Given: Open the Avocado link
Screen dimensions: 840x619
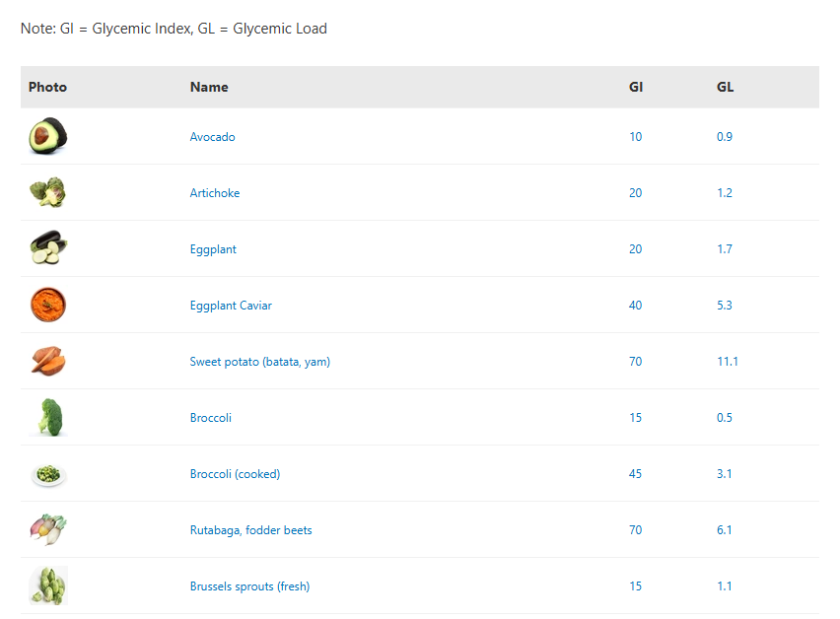Looking at the screenshot, I should (x=212, y=137).
